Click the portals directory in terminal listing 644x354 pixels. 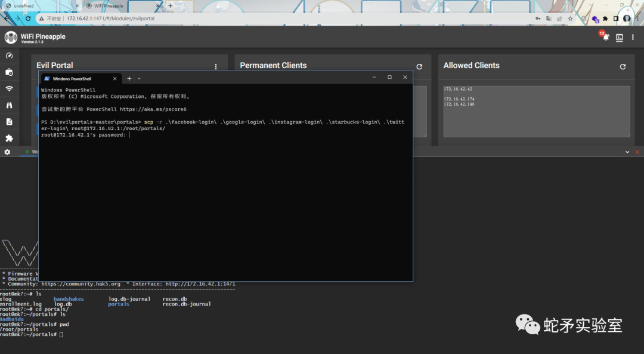point(119,304)
